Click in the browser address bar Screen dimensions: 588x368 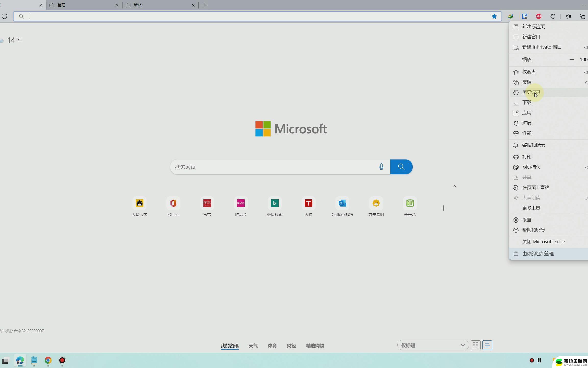257,16
